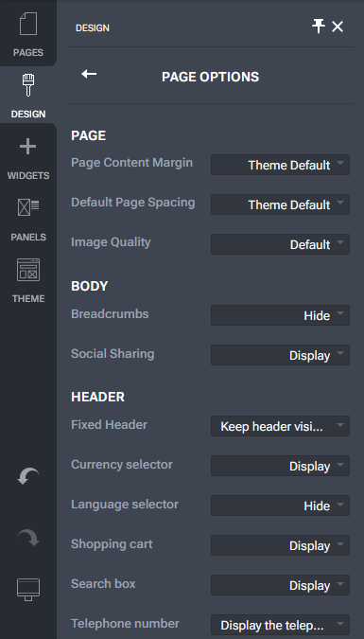The image size is (364, 639).
Task: Click the Page Content Margin label
Action: [x=131, y=162]
